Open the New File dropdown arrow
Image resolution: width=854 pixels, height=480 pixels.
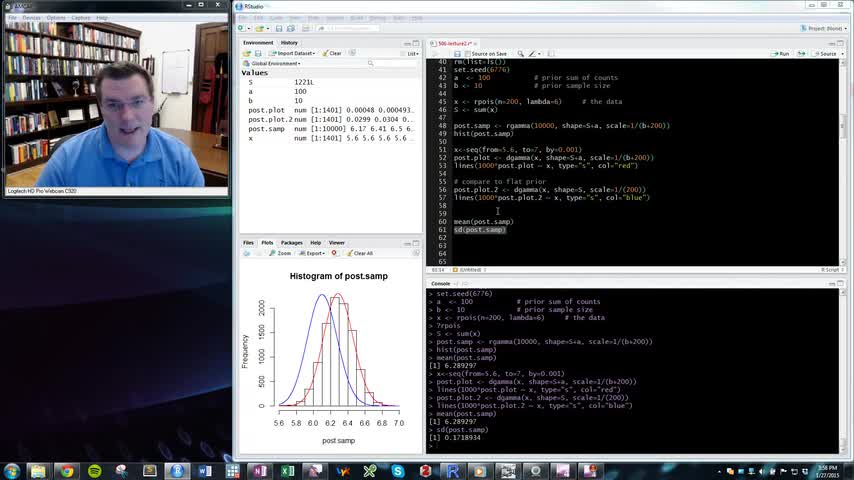pos(249,28)
